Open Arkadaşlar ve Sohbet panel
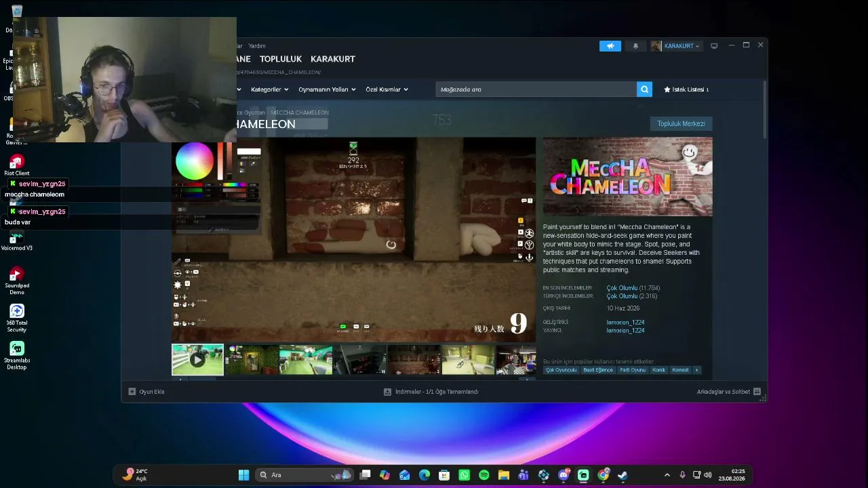Viewport: 868px width, 488px height. click(728, 392)
